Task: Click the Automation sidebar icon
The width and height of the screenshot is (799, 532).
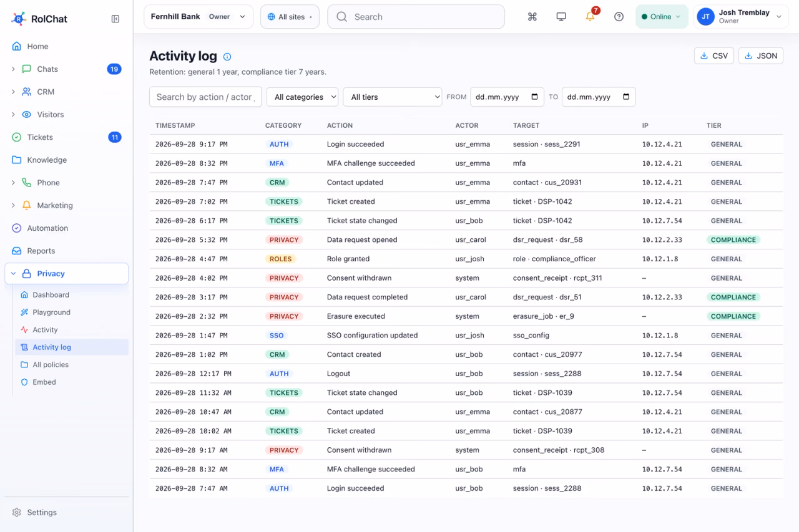Action: click(x=17, y=228)
